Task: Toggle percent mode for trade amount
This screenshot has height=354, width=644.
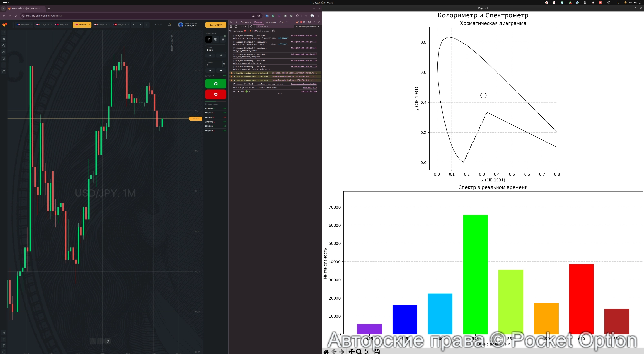Action: 224,64
